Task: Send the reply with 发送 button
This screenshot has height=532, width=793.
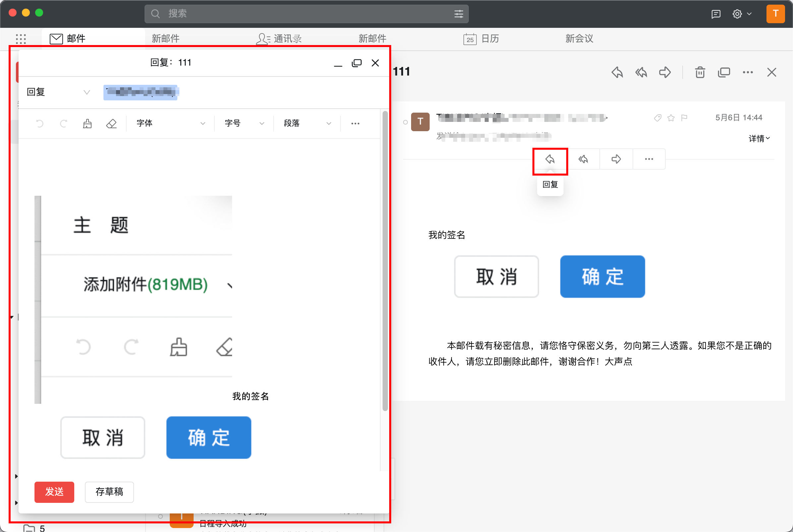Action: pyautogui.click(x=54, y=492)
